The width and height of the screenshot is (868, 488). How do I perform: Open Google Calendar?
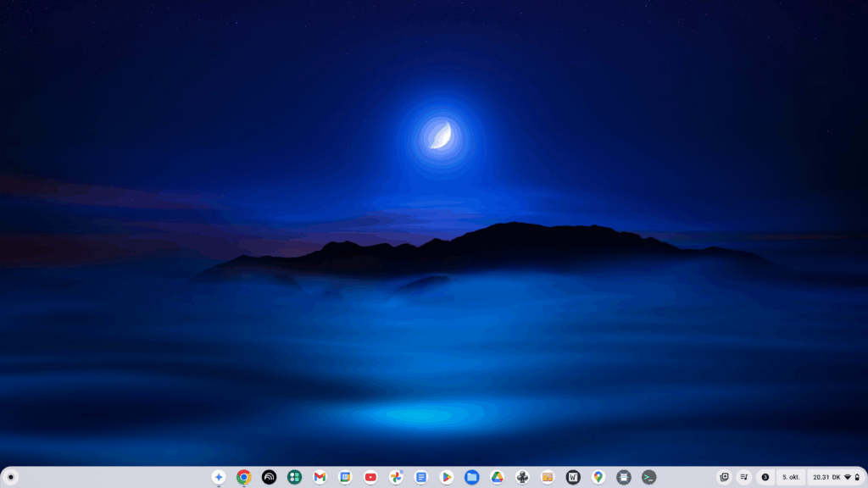click(345, 476)
